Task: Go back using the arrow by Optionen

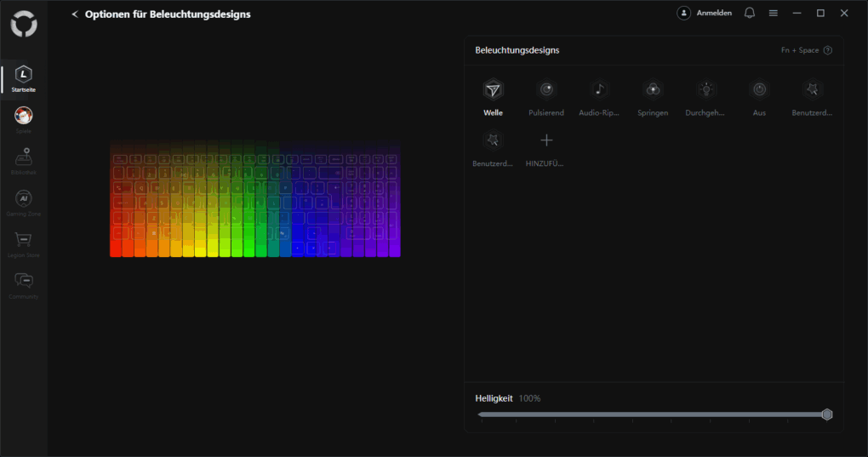Action: (x=75, y=14)
